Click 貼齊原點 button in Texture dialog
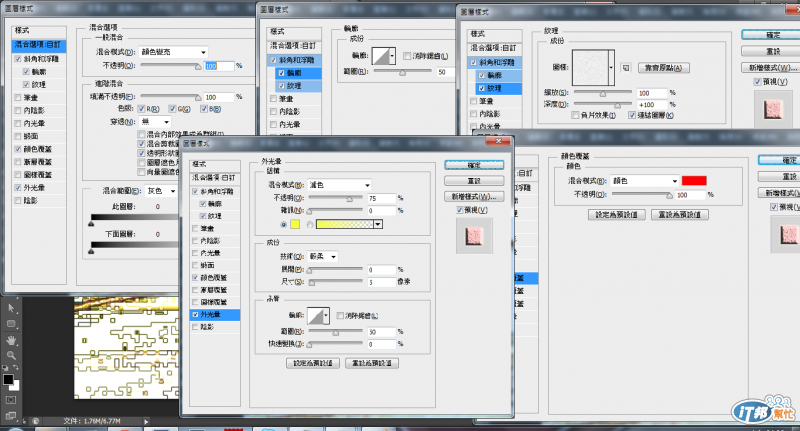This screenshot has width=800, height=431. pyautogui.click(x=664, y=68)
